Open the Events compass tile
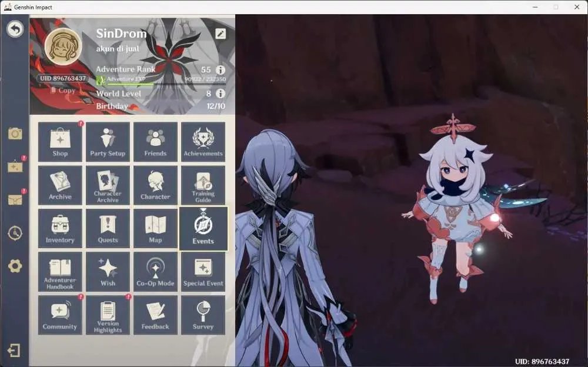This screenshot has width=588, height=367. point(203,229)
